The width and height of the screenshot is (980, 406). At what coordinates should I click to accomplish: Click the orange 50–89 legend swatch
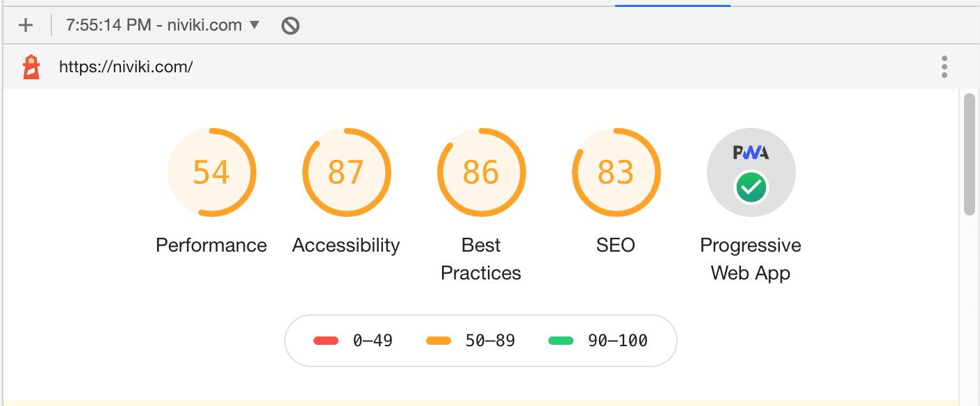coord(439,341)
